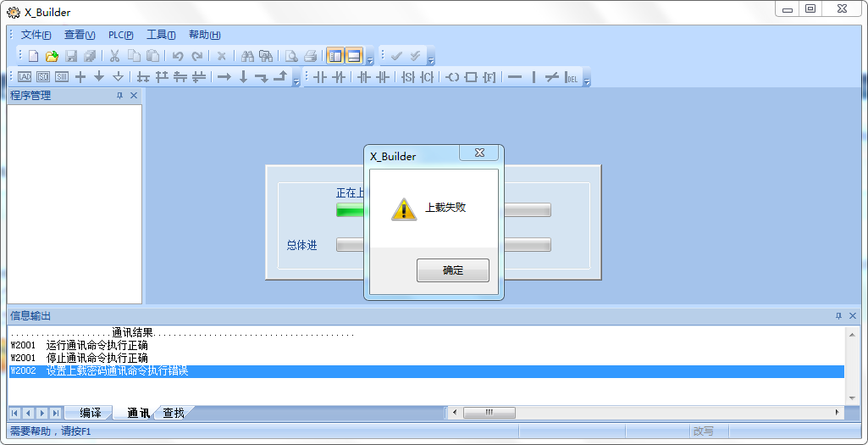Switch to the 编译 tab

[91, 413]
